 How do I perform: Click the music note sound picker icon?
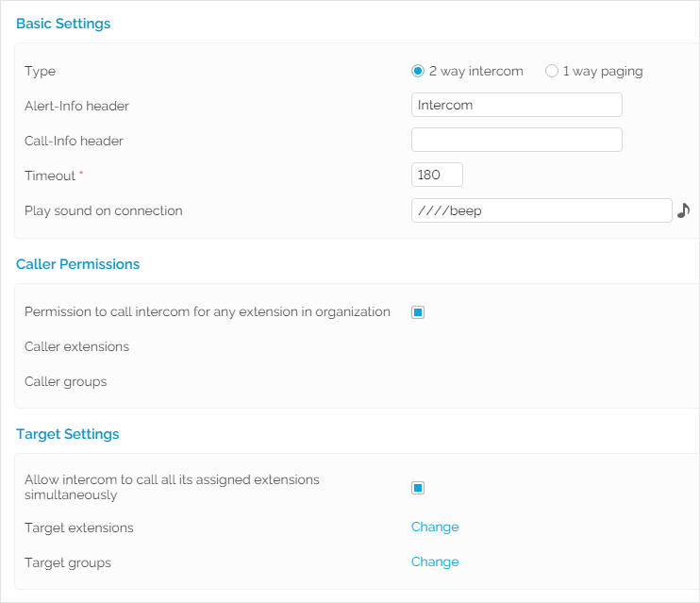[x=684, y=210]
